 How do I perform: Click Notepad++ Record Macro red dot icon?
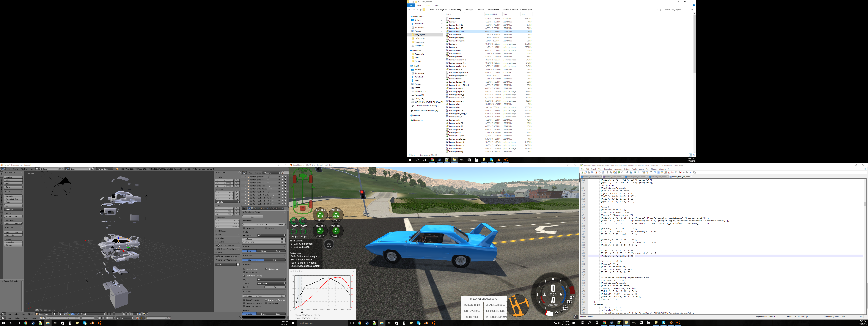click(681, 172)
